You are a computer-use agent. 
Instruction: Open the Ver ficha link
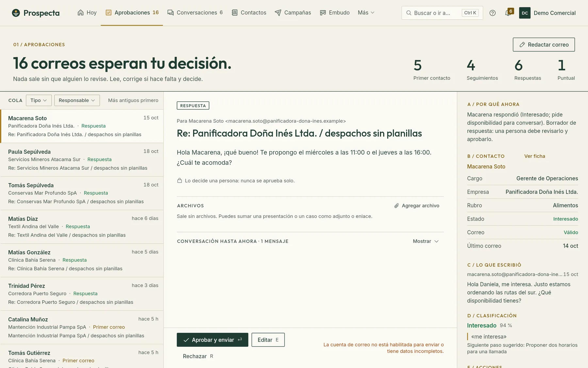[534, 156]
